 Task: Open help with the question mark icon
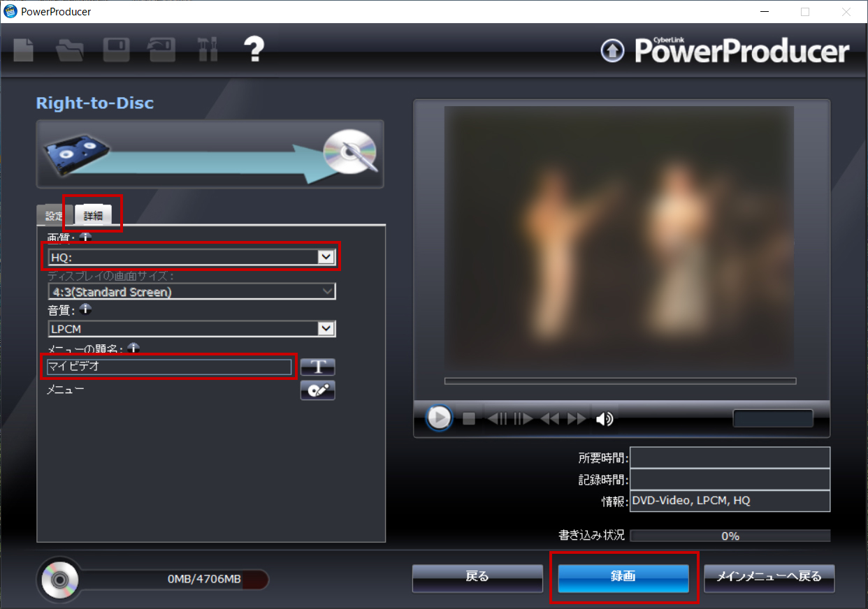254,49
